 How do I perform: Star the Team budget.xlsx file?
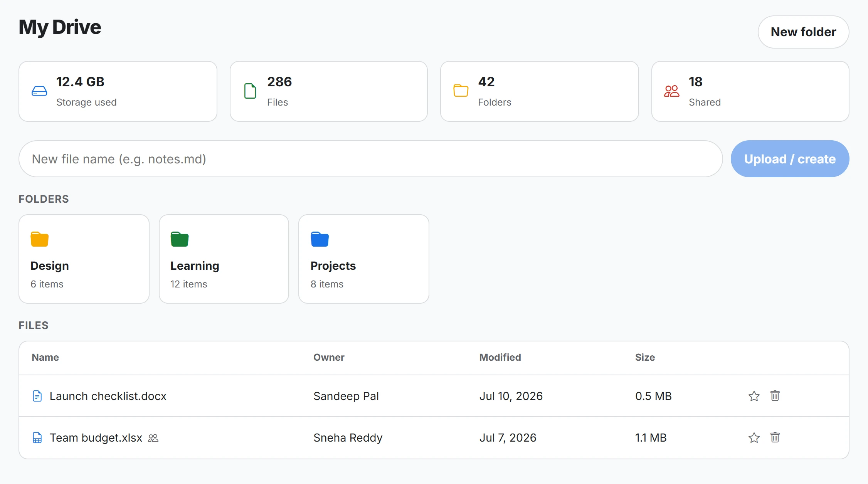754,437
